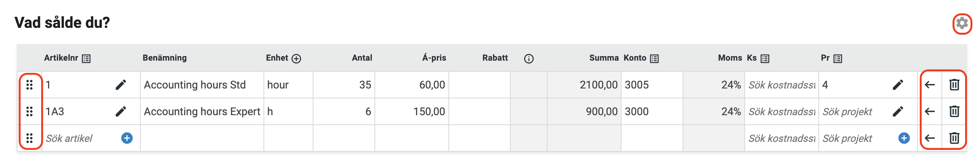Open Pr list icon in header
Image resolution: width=980 pixels, height=164 pixels.
coord(838,58)
